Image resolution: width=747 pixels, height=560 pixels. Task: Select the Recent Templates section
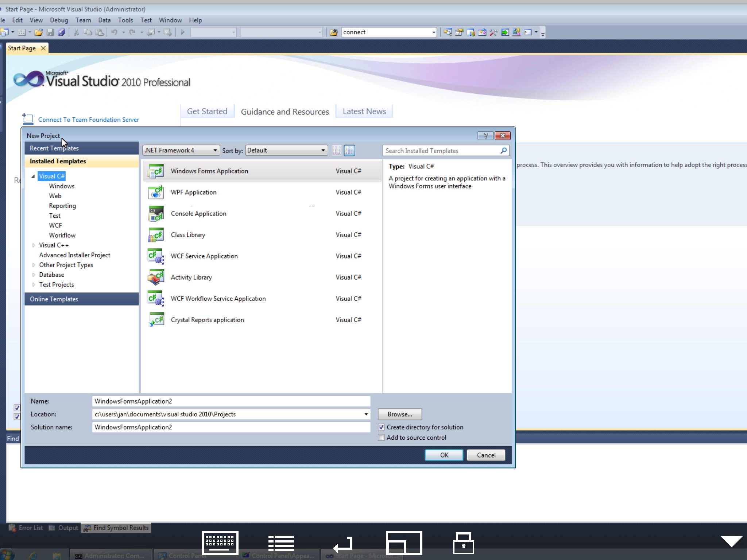(x=82, y=148)
